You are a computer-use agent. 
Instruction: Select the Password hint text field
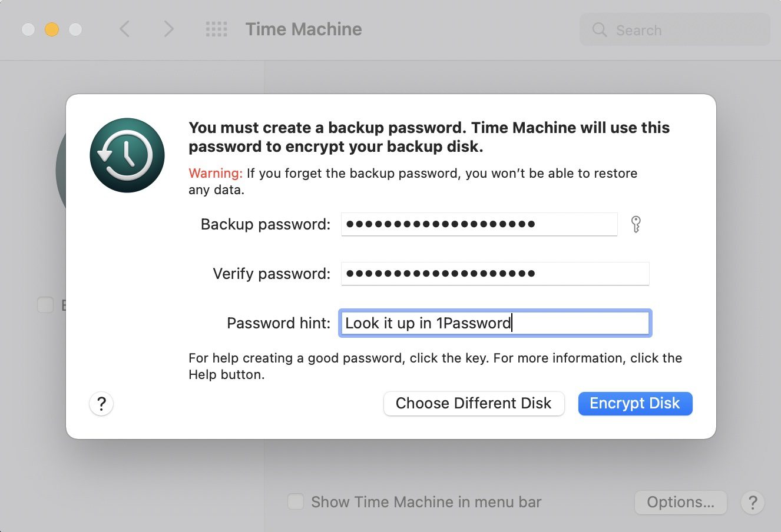[495, 323]
